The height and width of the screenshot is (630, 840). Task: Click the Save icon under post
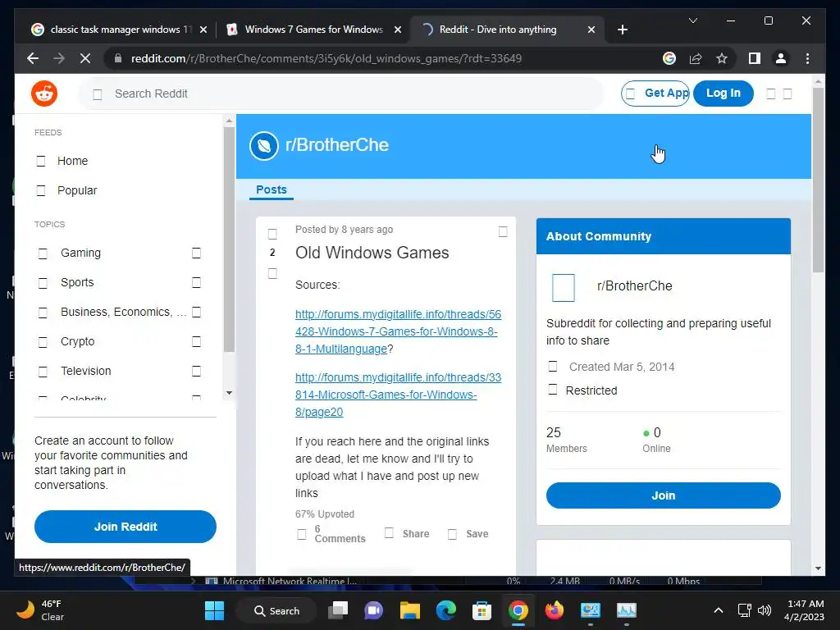point(452,534)
